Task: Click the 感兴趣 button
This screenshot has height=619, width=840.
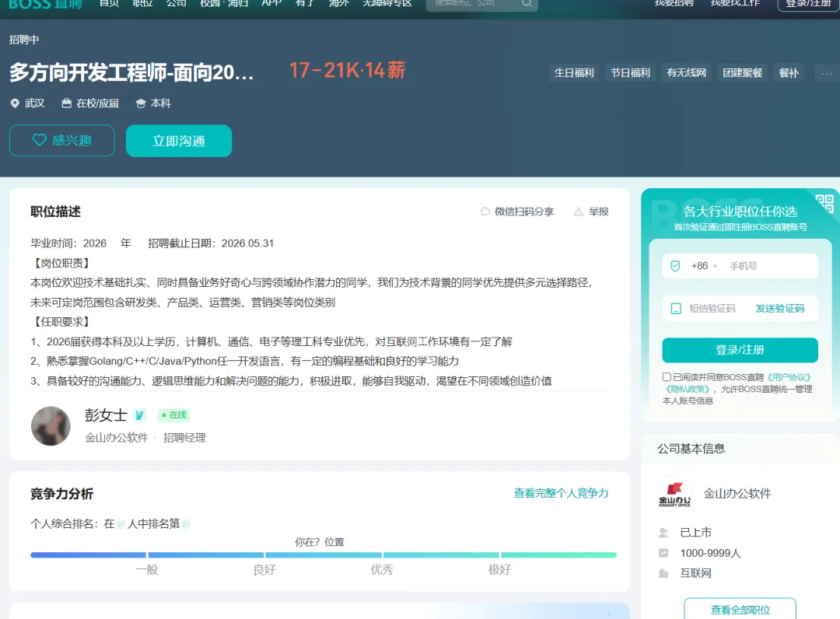Action: click(62, 140)
